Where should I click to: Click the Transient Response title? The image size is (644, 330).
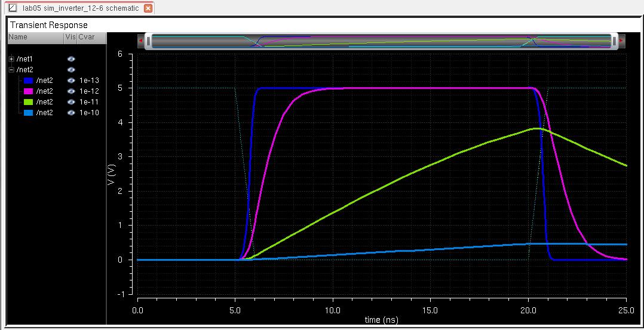pos(49,25)
